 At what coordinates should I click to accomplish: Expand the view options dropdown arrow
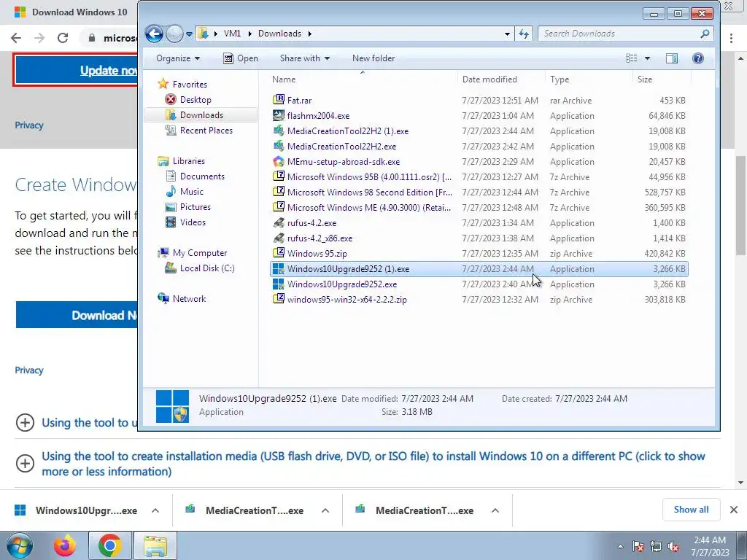click(x=647, y=58)
